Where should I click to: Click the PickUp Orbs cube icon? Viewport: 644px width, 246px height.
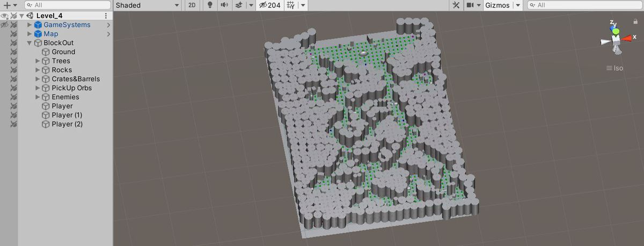pos(46,88)
